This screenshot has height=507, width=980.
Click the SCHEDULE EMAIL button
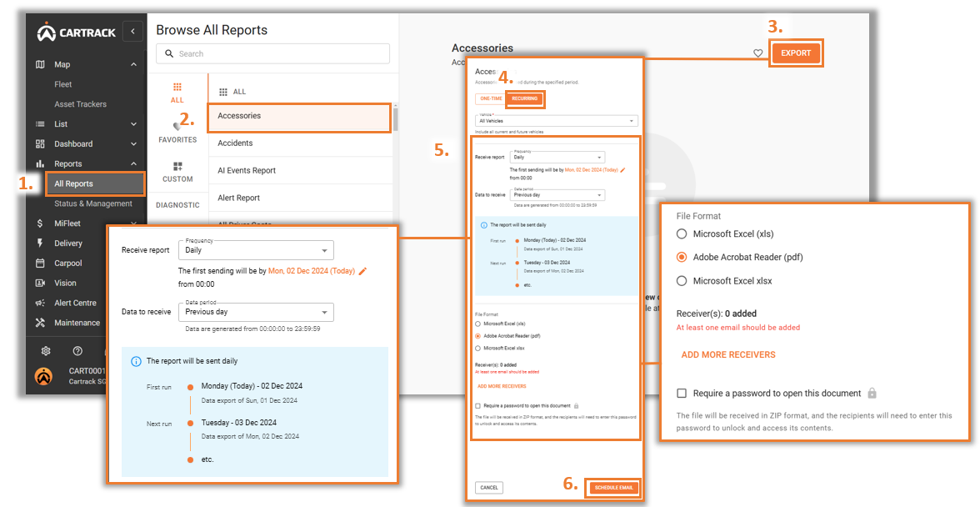[x=613, y=488]
